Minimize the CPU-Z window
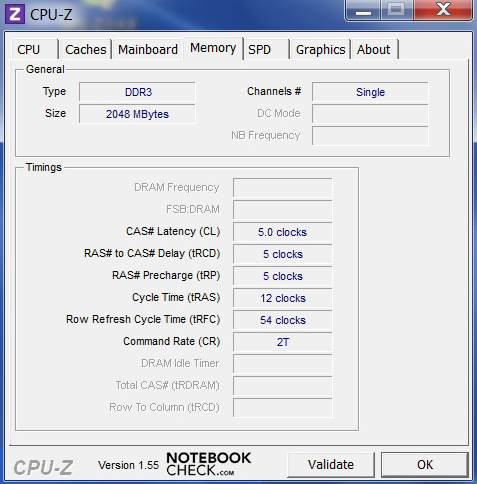The height and width of the screenshot is (484, 477). tap(363, 11)
